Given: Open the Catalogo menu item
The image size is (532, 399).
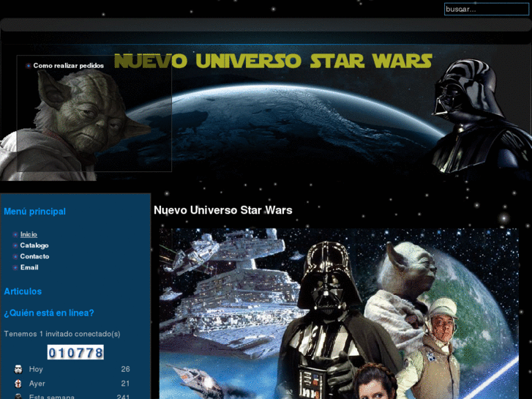Looking at the screenshot, I should pos(34,245).
